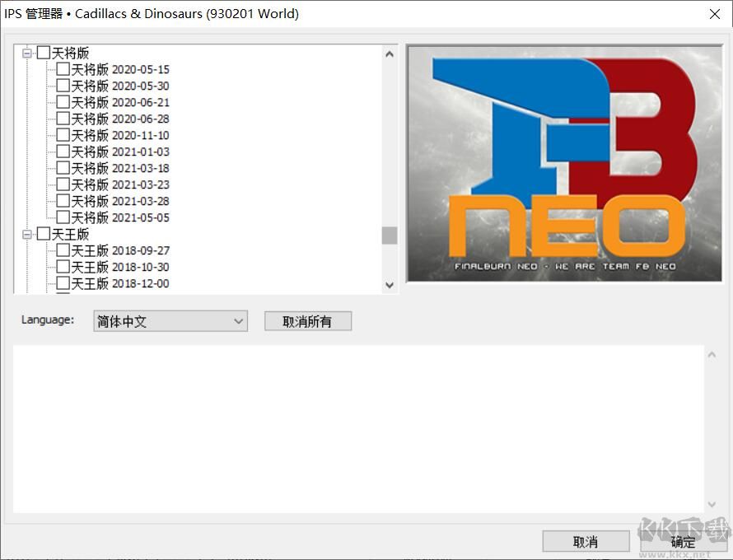This screenshot has height=560, width=733.
Task: Check the 天王版 parent group checkbox
Action: [44, 234]
